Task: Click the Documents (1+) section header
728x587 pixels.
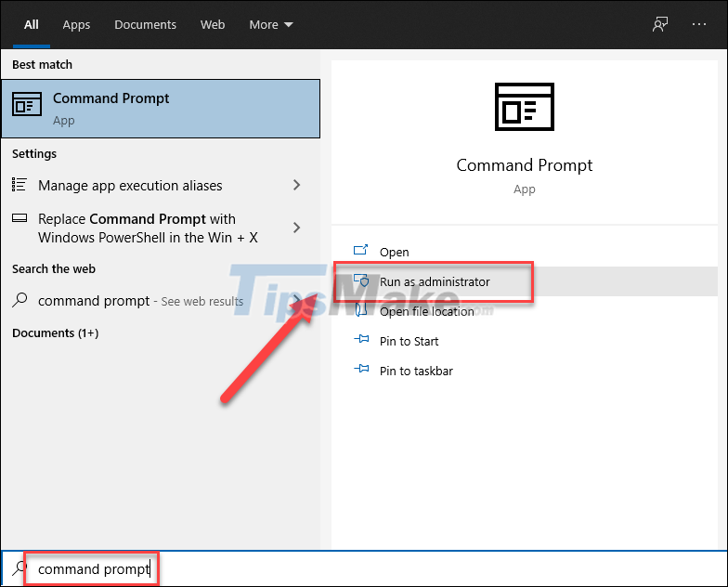Action: click(56, 333)
